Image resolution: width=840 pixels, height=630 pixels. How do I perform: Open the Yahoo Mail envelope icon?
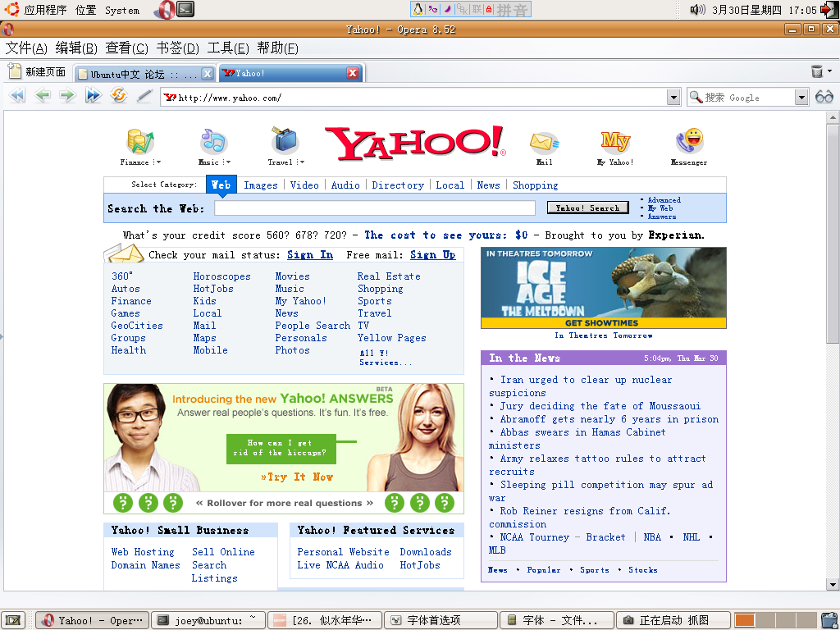pos(545,143)
